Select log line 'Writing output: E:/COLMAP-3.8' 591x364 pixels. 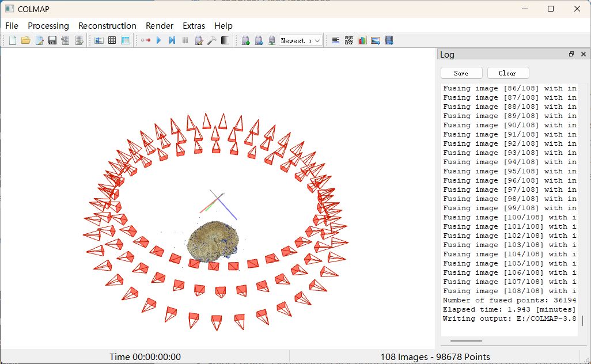click(509, 318)
